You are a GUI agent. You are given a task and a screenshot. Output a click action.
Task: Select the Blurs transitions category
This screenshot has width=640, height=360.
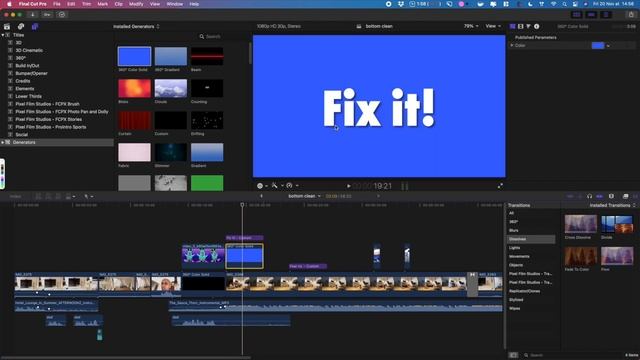click(x=513, y=231)
